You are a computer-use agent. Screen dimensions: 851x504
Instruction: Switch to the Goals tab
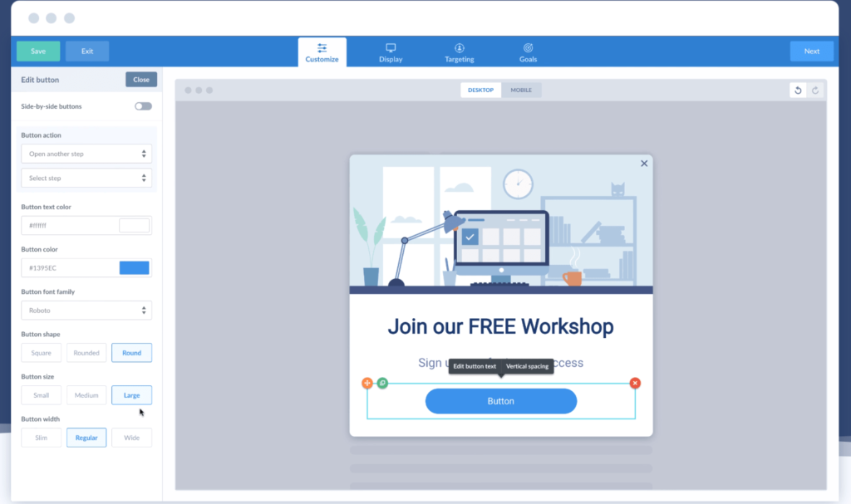point(528,52)
